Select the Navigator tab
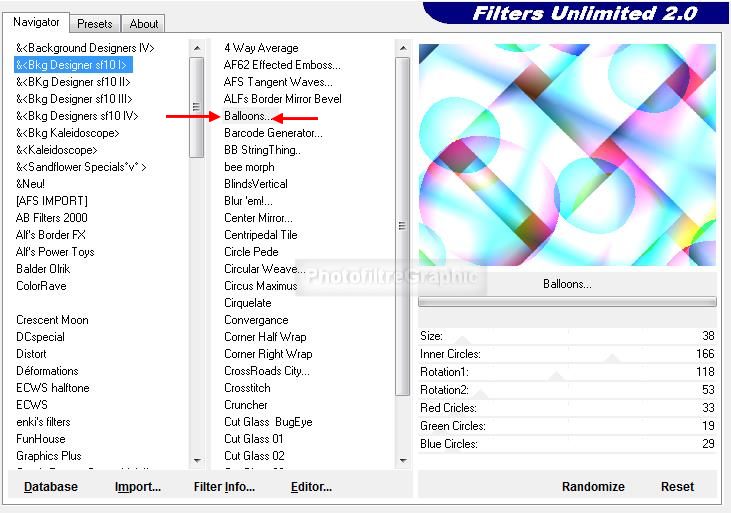The image size is (731, 513). [x=36, y=22]
